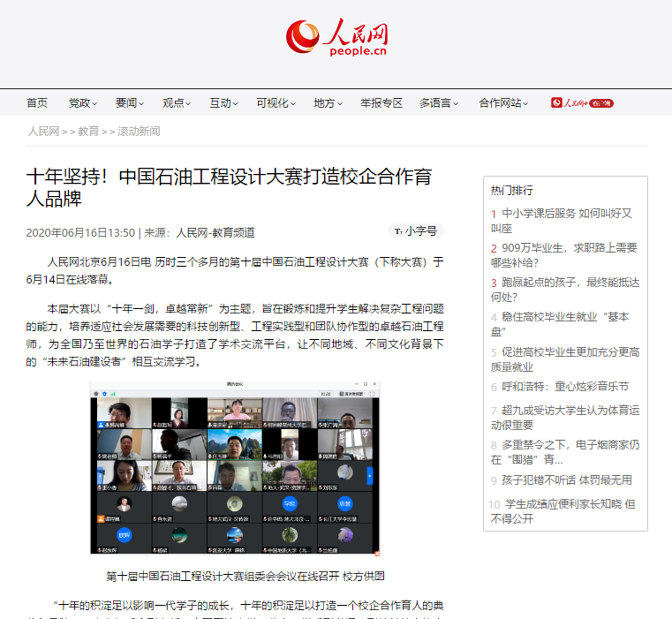
Task: Open ranked article 呼和浩特：童心炫彩音乐节
Action: (564, 387)
